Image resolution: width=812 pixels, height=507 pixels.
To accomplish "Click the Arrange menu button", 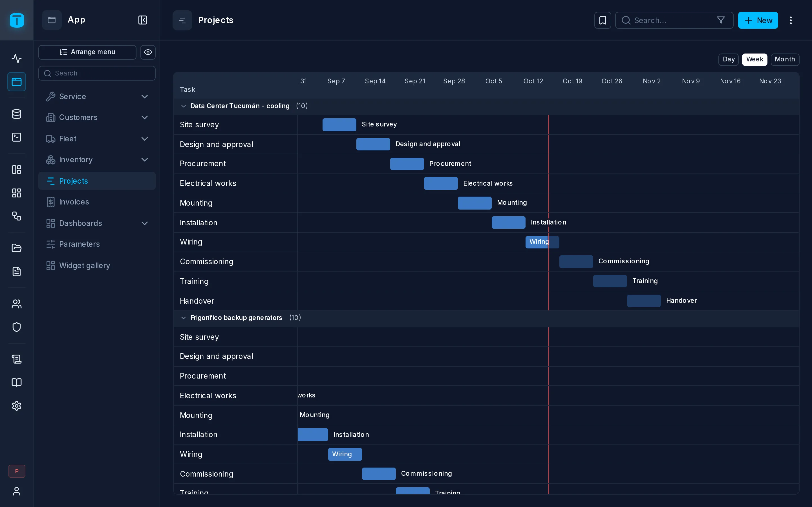I will tap(87, 52).
